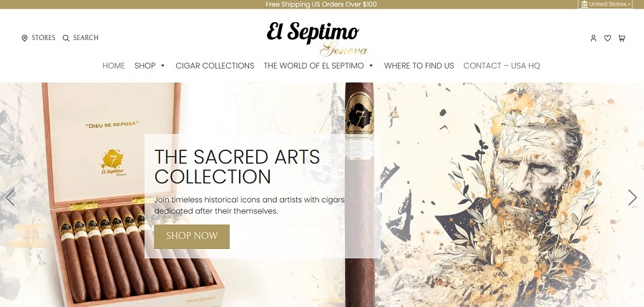This screenshot has height=307, width=644.
Task: Open the shopping cart icon
Action: point(622,38)
